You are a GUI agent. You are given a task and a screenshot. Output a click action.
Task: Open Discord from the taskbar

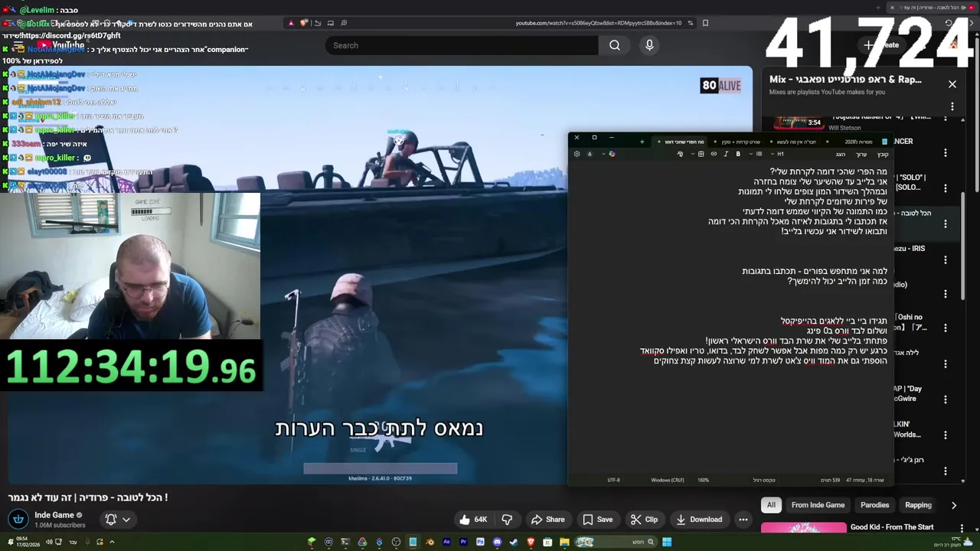(497, 542)
